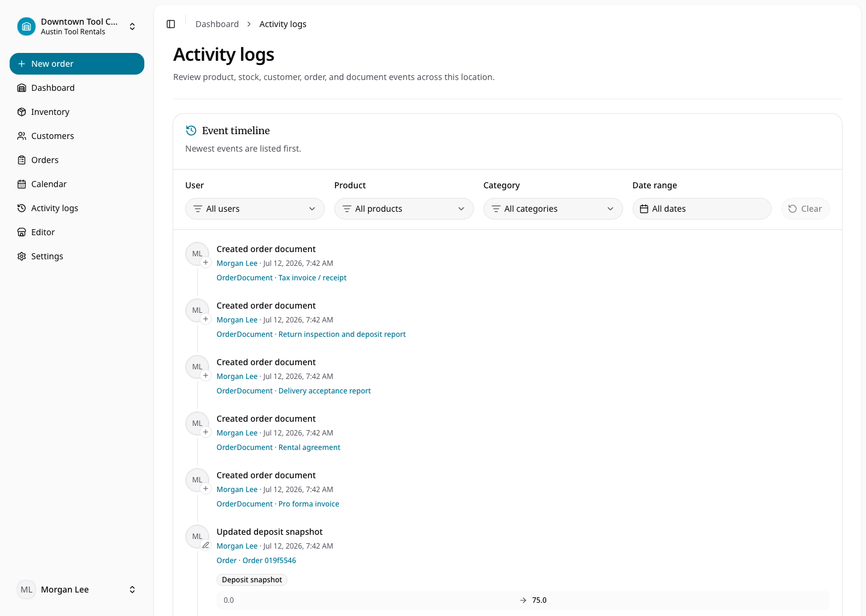This screenshot has width=866, height=616.
Task: Open the Editor page
Action: pos(77,232)
